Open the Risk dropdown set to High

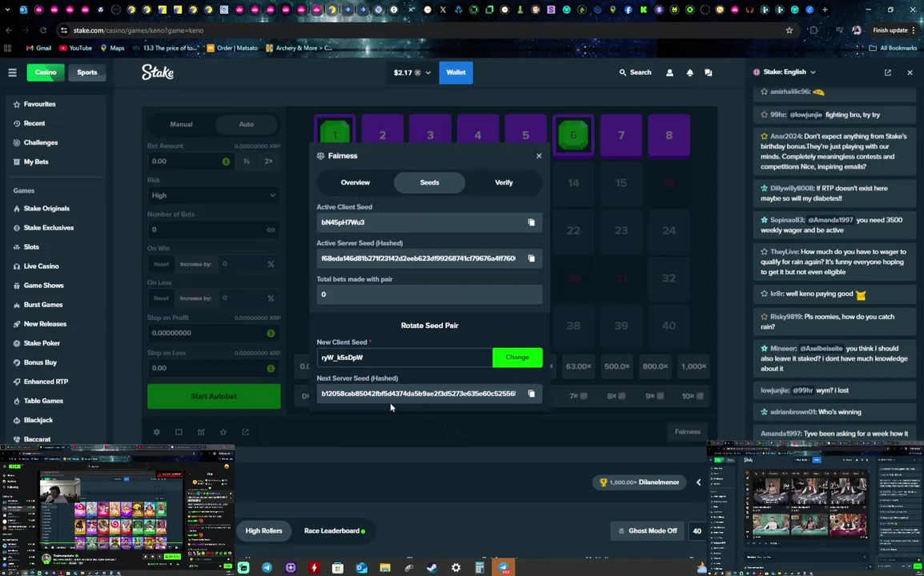coord(213,195)
